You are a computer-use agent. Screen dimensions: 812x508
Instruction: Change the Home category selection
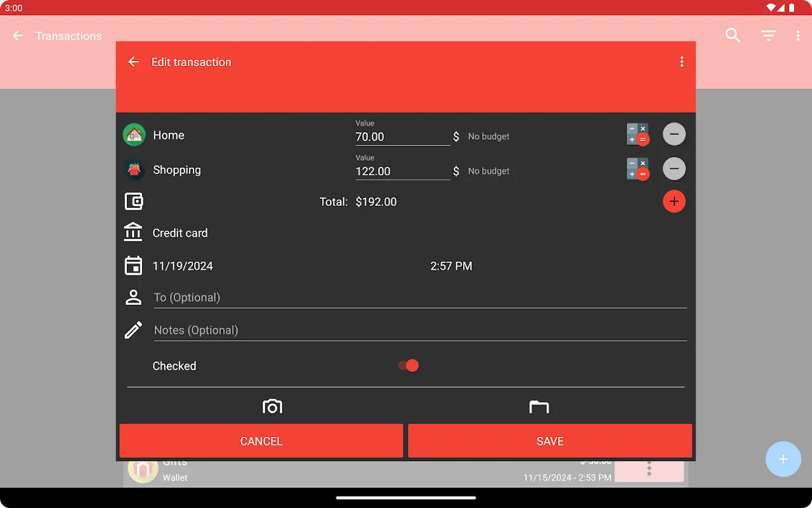point(168,135)
